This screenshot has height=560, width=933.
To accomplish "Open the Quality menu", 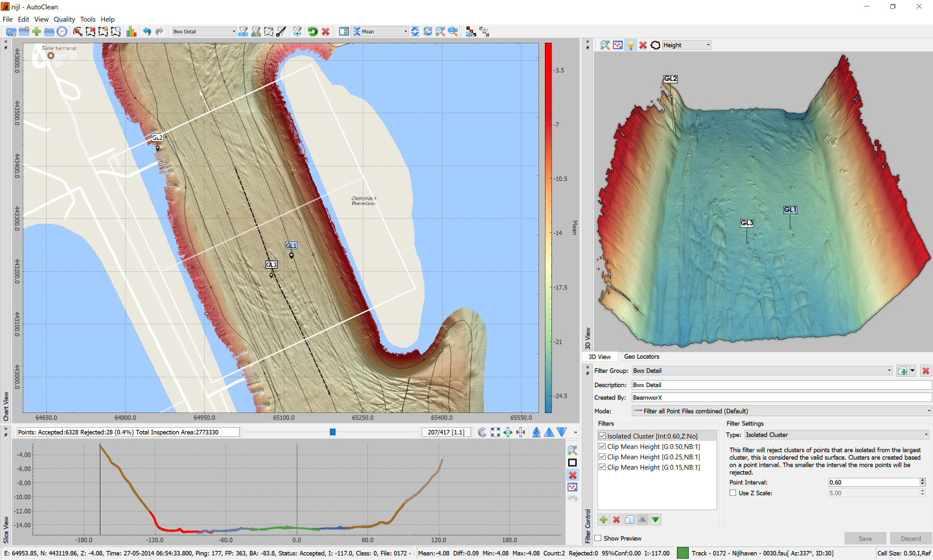I will 64,19.
